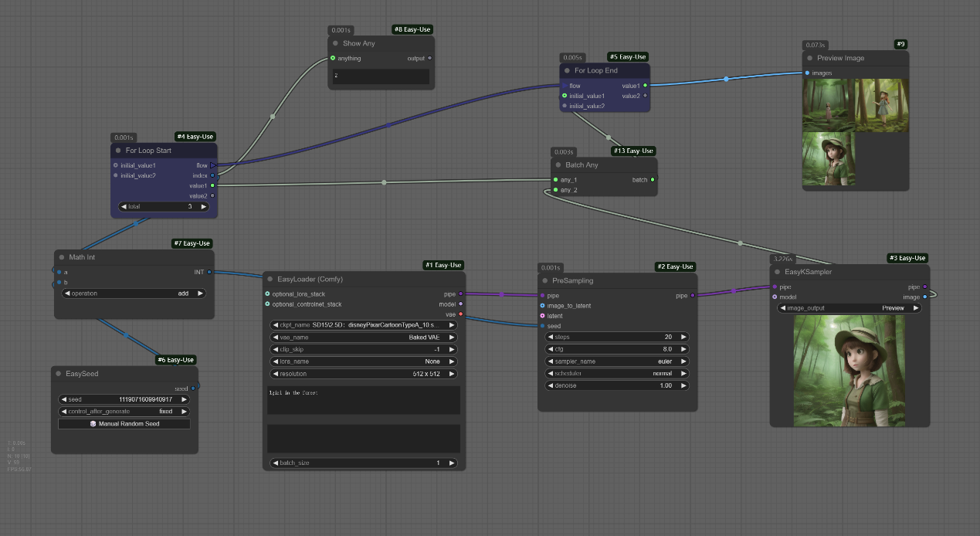Open the image_output Preview selector
The width and height of the screenshot is (980, 536).
coord(849,307)
